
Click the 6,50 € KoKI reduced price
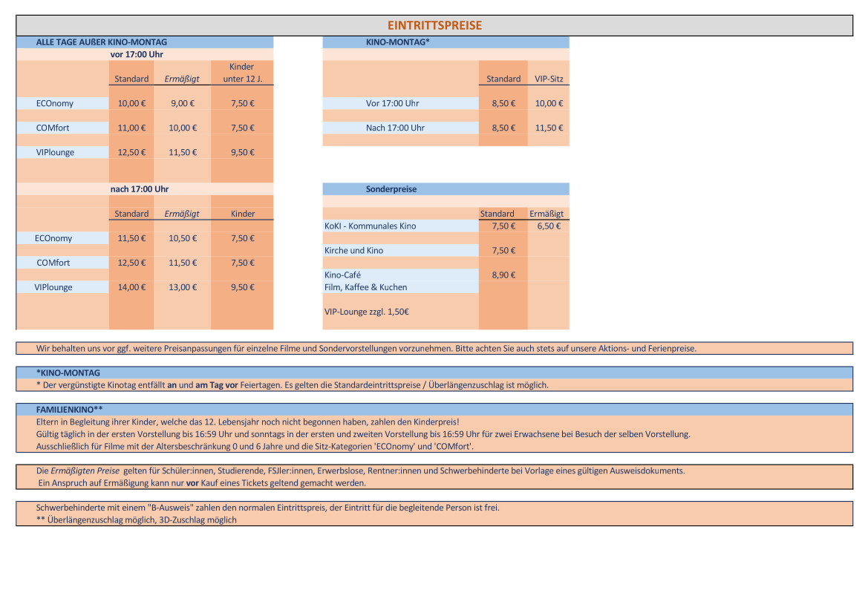coord(549,226)
